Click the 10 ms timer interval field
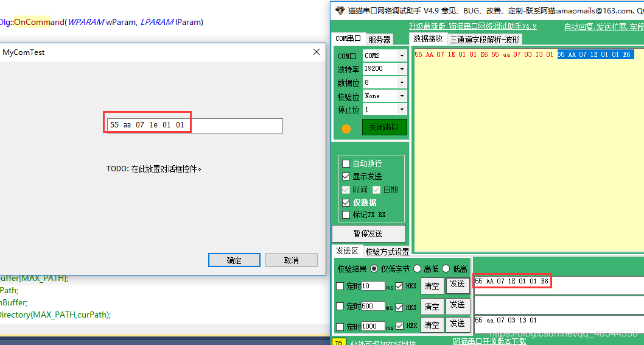Image resolution: width=644 pixels, height=345 pixels. 373,286
